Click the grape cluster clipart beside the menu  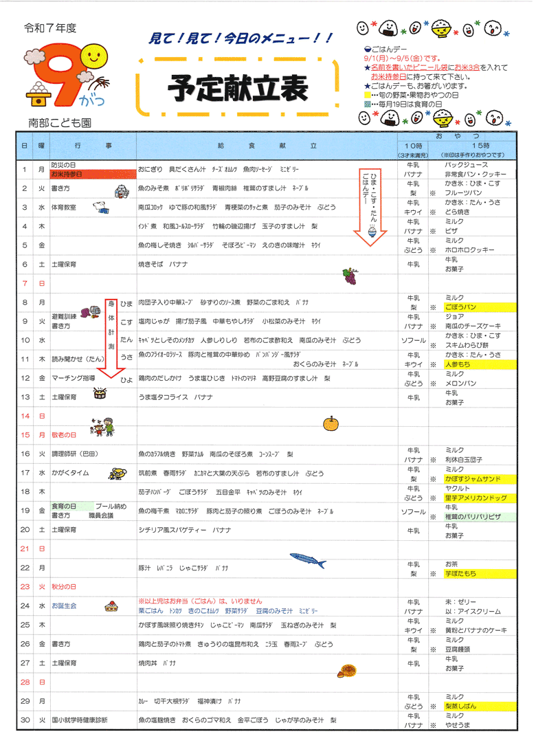(350, 277)
